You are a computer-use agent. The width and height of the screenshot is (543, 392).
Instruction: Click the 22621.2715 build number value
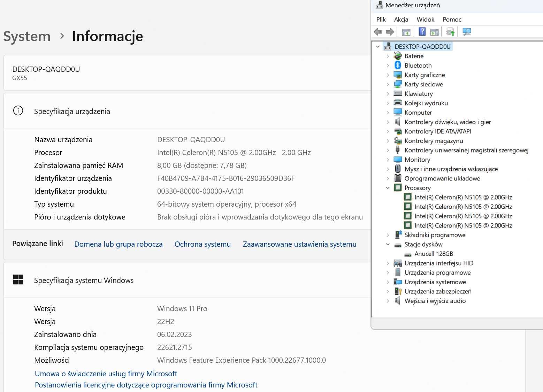(174, 347)
